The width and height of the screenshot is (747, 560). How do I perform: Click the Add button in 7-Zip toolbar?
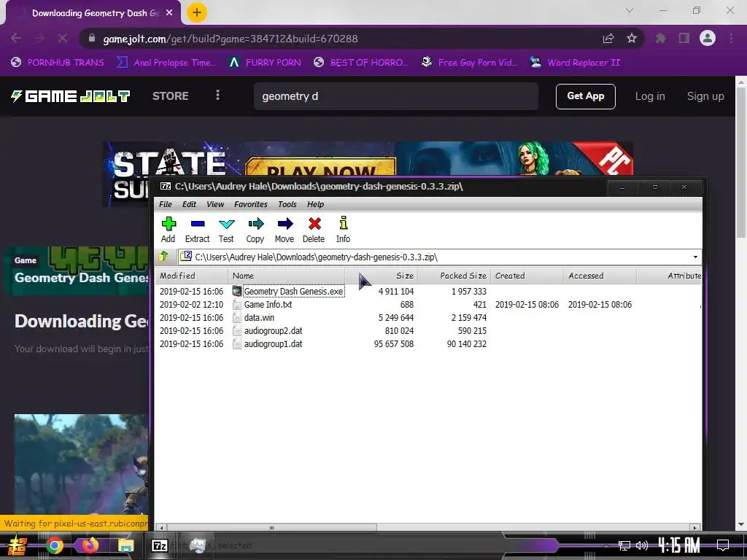tap(169, 230)
